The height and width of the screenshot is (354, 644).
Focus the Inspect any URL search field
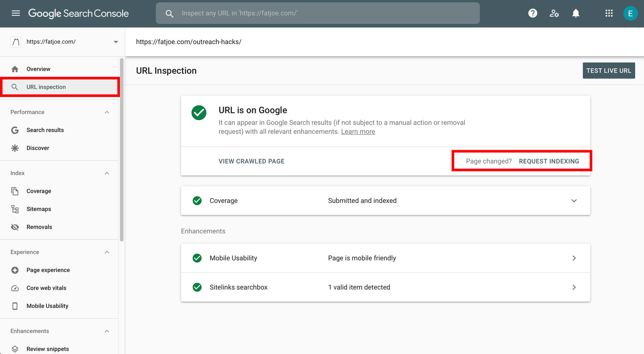pyautogui.click(x=318, y=13)
